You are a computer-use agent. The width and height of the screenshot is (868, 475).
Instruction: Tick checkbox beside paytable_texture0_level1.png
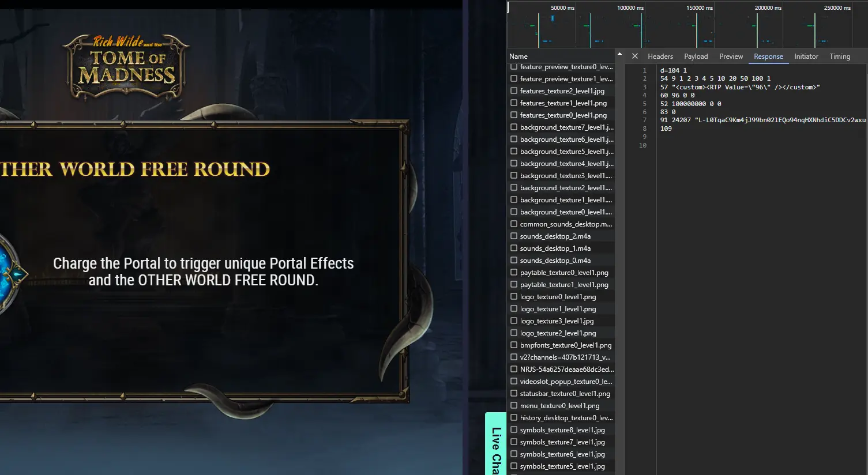point(514,273)
